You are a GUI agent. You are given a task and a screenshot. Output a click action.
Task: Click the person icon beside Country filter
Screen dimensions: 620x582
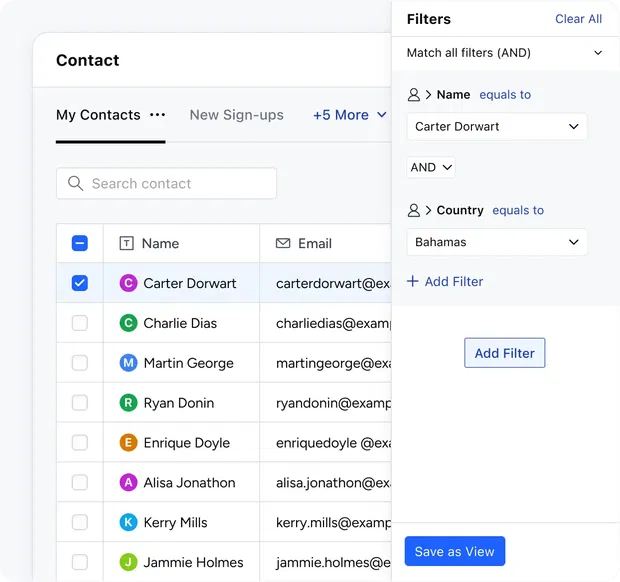tap(414, 210)
